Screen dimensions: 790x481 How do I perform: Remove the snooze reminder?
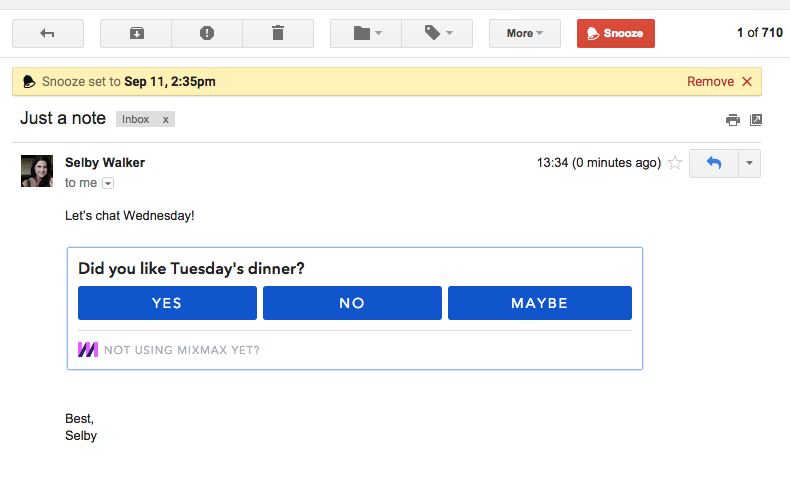pos(719,82)
